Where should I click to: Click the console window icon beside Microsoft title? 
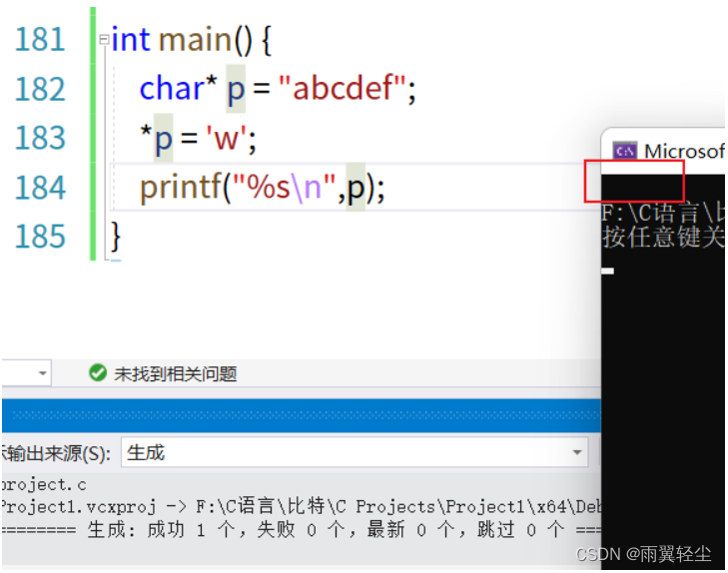(x=624, y=151)
